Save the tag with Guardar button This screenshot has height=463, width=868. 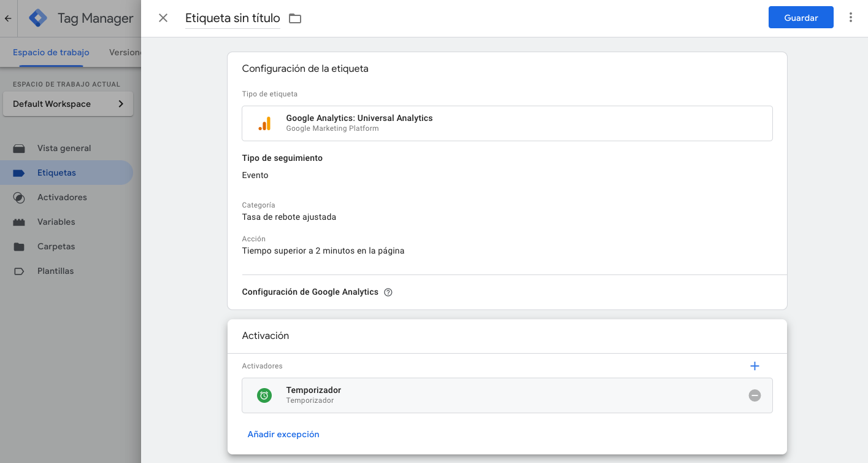coord(801,18)
